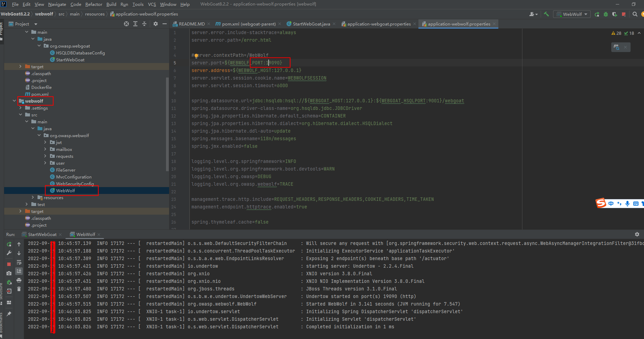Image resolution: width=644 pixels, height=339 pixels.
Task: Build the project with the hammer icon
Action: tap(547, 14)
